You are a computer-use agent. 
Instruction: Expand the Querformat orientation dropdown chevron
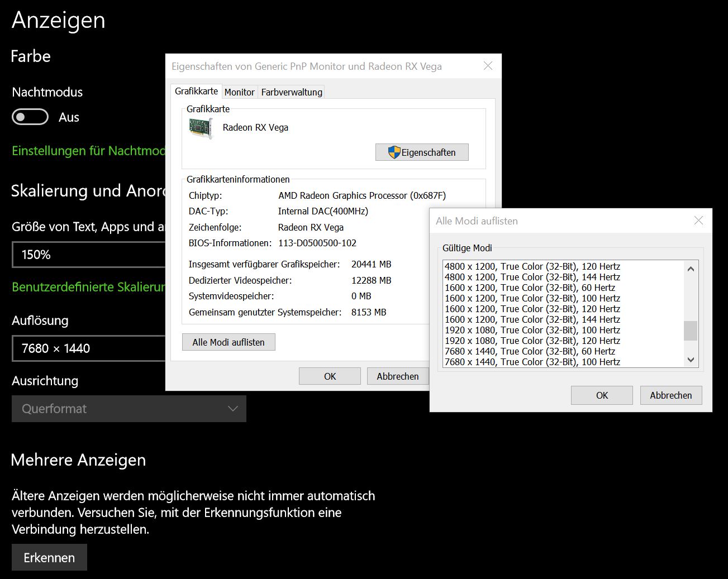(x=233, y=409)
